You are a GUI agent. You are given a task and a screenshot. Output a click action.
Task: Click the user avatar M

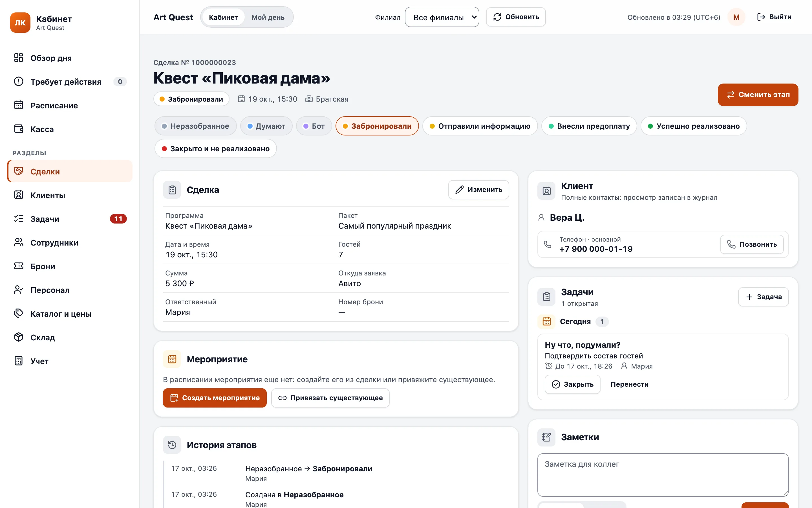point(736,17)
